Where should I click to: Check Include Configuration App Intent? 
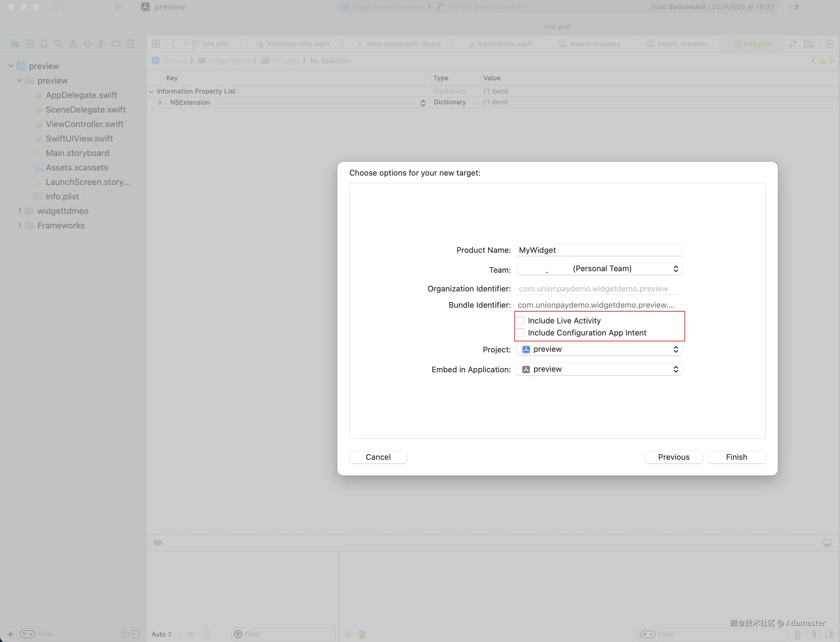[520, 333]
